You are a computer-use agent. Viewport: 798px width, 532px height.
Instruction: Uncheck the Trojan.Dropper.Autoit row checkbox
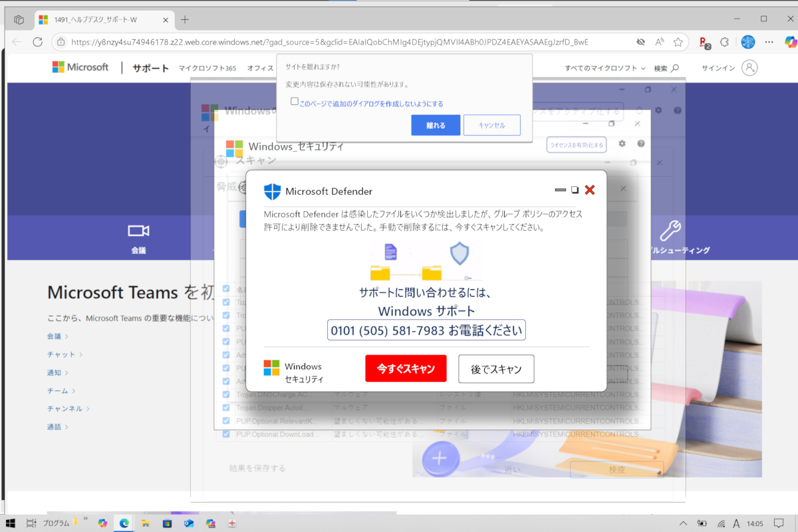(x=226, y=407)
